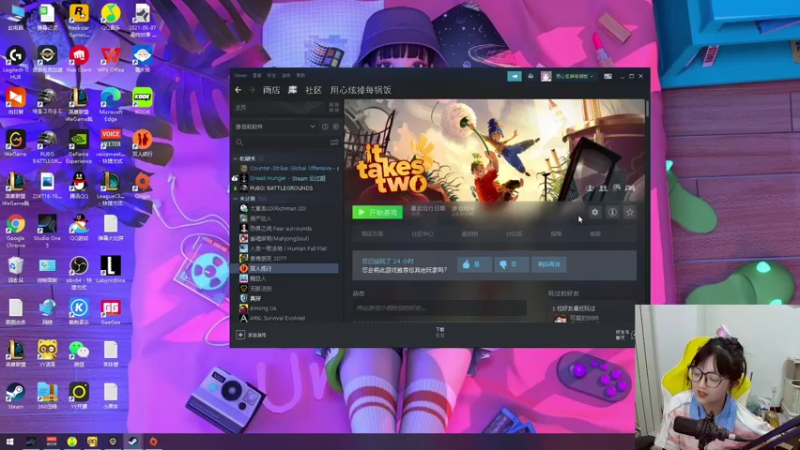
Task: Show game info with the i icon
Action: pyautogui.click(x=612, y=212)
